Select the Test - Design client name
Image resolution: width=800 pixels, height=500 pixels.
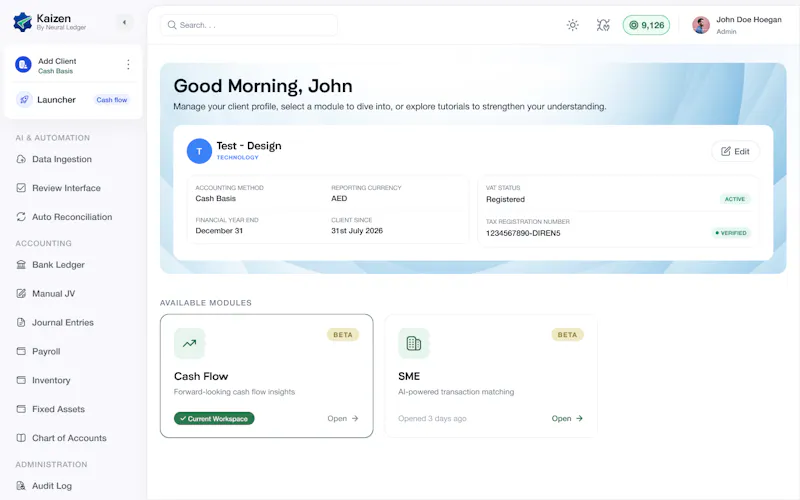pyautogui.click(x=248, y=146)
